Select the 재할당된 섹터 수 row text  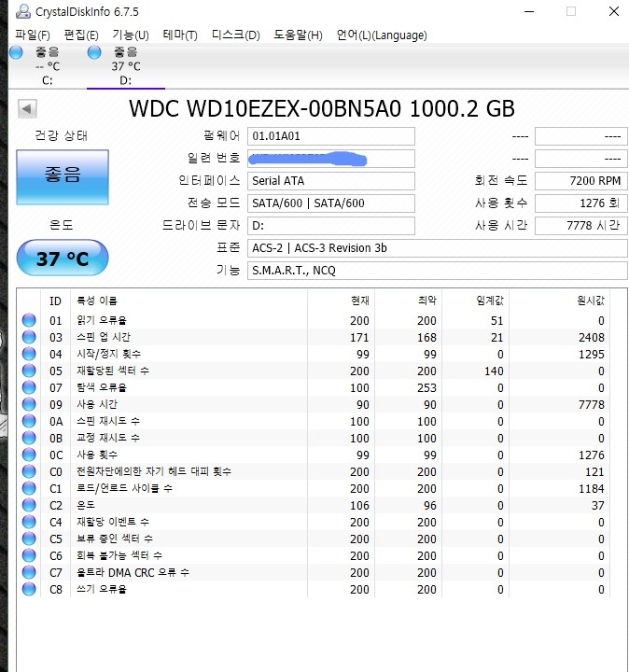click(113, 371)
